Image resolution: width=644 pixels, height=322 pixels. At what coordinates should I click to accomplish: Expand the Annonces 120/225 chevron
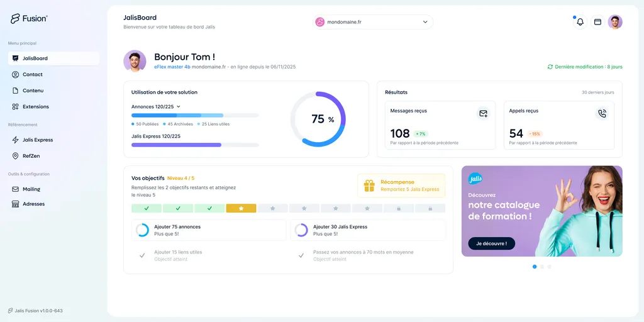point(179,107)
